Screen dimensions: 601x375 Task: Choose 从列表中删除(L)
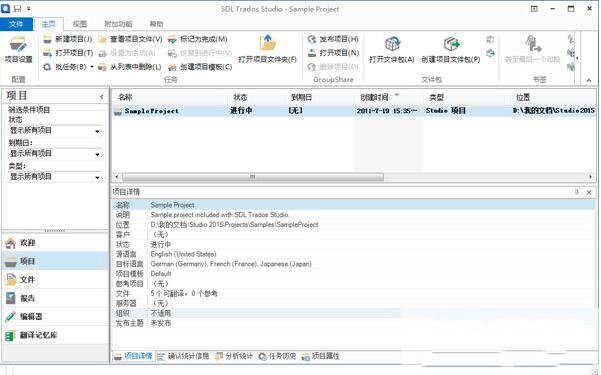[130, 67]
